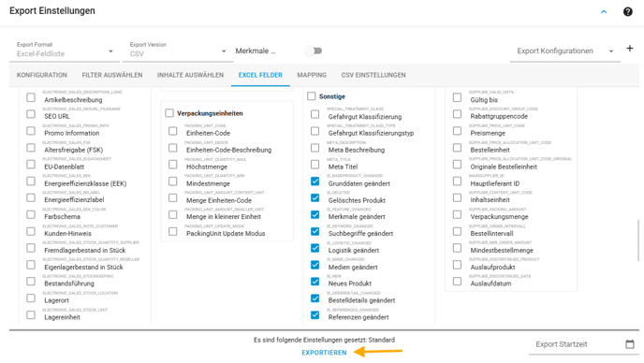This screenshot has width=644, height=363.
Task: Switch to the Mapping tab
Action: click(x=312, y=75)
